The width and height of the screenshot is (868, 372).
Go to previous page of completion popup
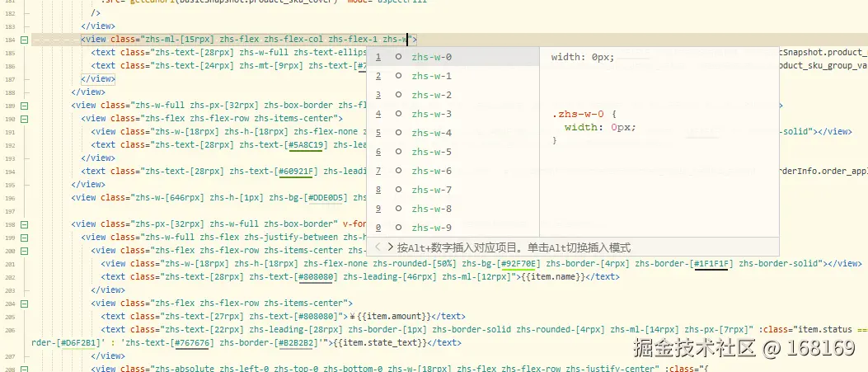[x=378, y=247]
